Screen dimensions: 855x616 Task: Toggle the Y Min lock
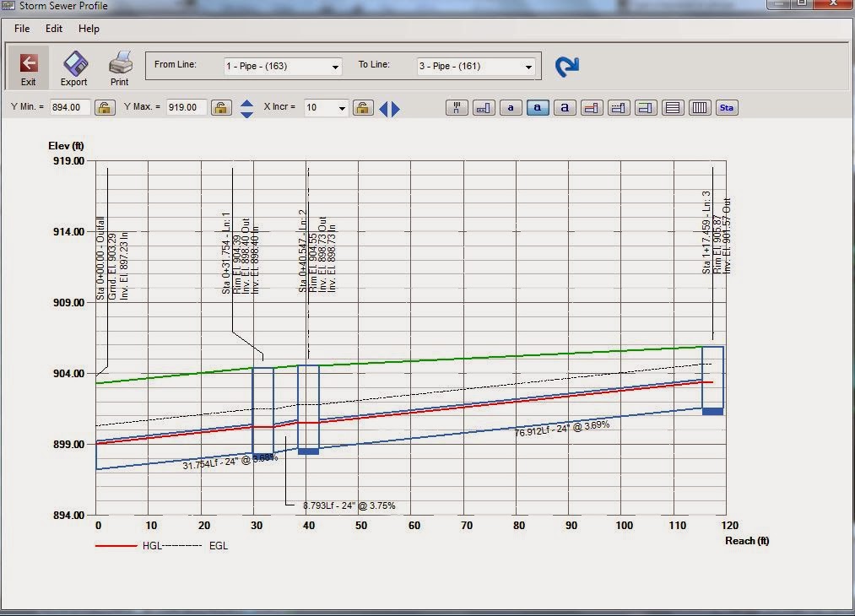point(104,107)
